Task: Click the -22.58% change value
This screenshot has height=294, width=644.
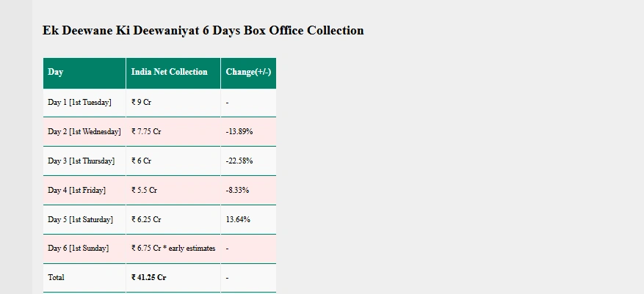Action: (239, 161)
